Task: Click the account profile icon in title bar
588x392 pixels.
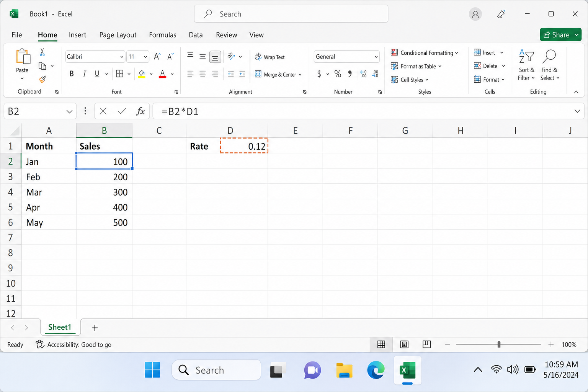Action: (x=475, y=14)
